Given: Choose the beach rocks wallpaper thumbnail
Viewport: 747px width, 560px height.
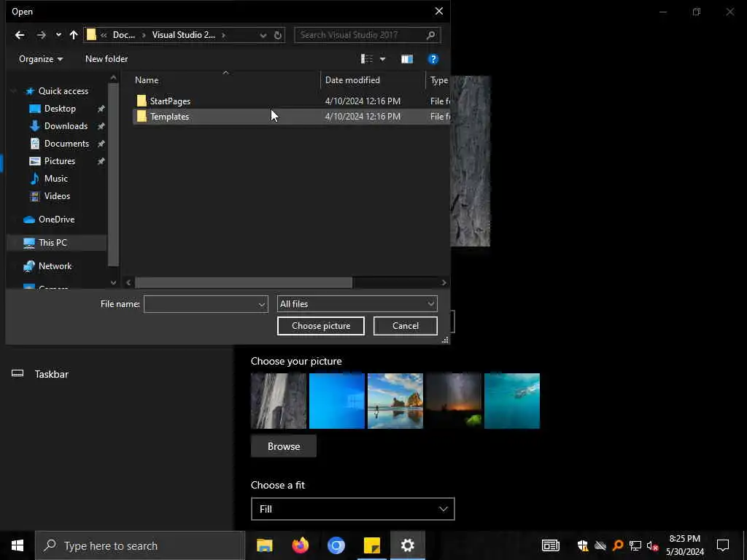Looking at the screenshot, I should (x=395, y=401).
